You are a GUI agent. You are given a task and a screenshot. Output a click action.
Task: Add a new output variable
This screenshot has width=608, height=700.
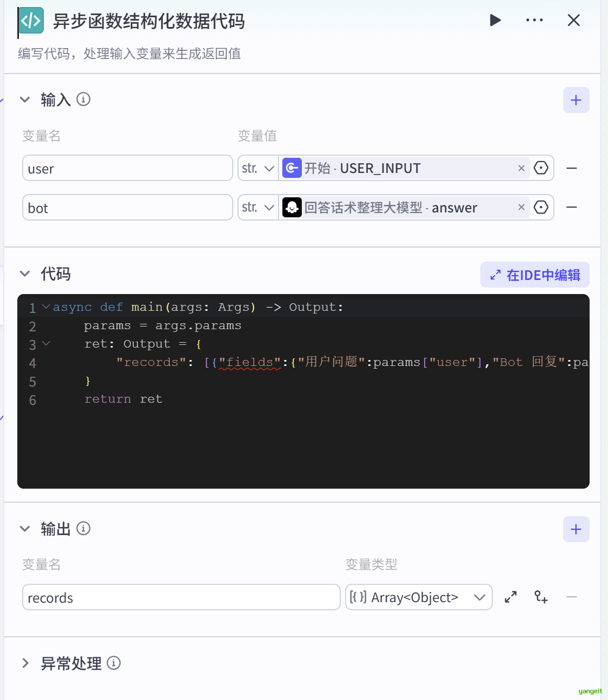pos(576,529)
